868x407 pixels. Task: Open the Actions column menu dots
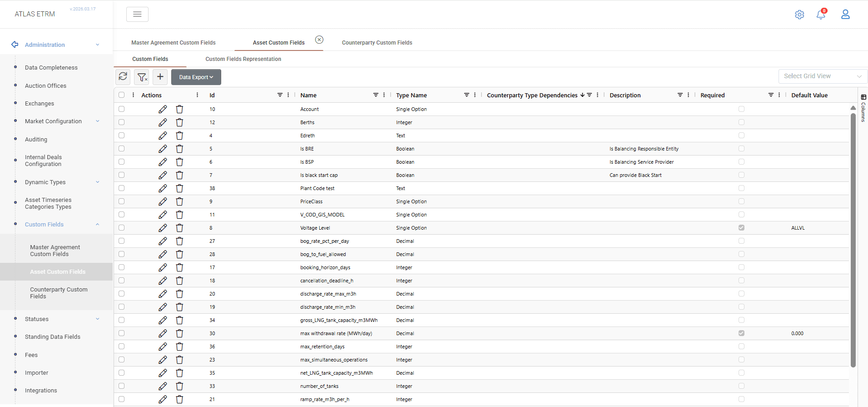197,95
